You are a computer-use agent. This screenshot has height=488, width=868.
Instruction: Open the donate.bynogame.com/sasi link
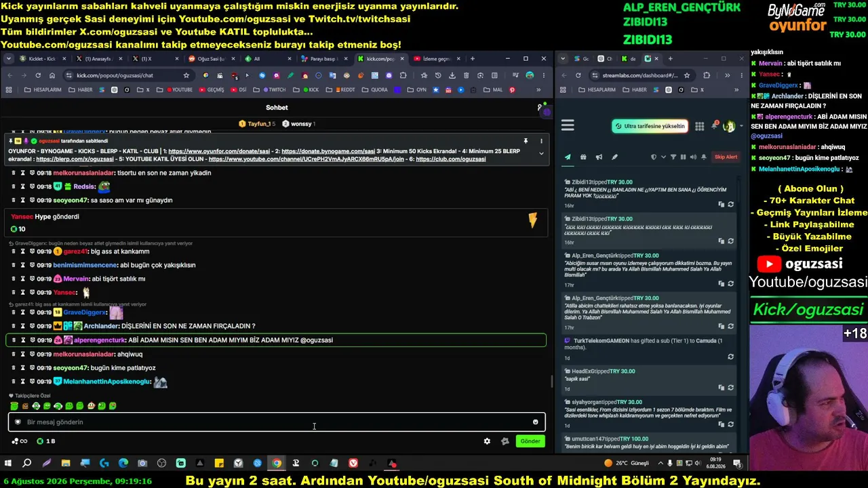tap(328, 151)
